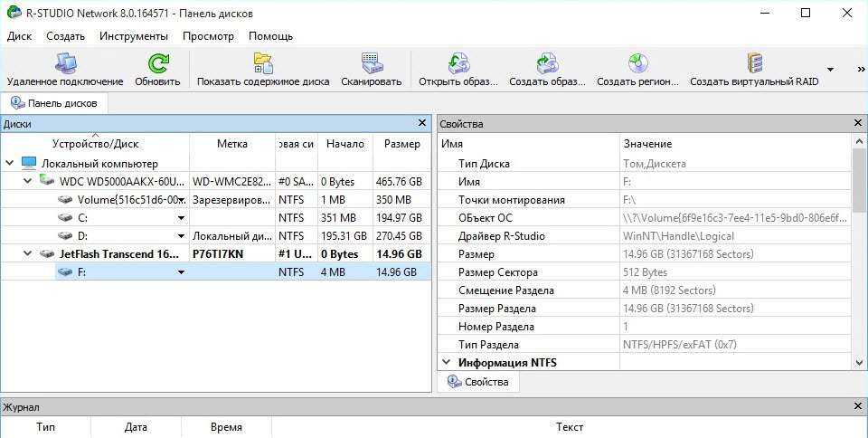Collapse the Локальный компьютер tree node

[x=10, y=164]
